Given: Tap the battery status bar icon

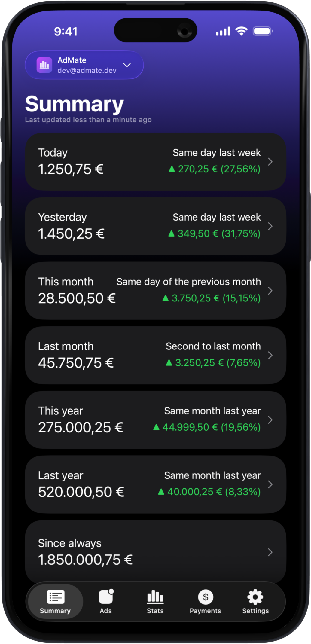Looking at the screenshot, I should (263, 31).
